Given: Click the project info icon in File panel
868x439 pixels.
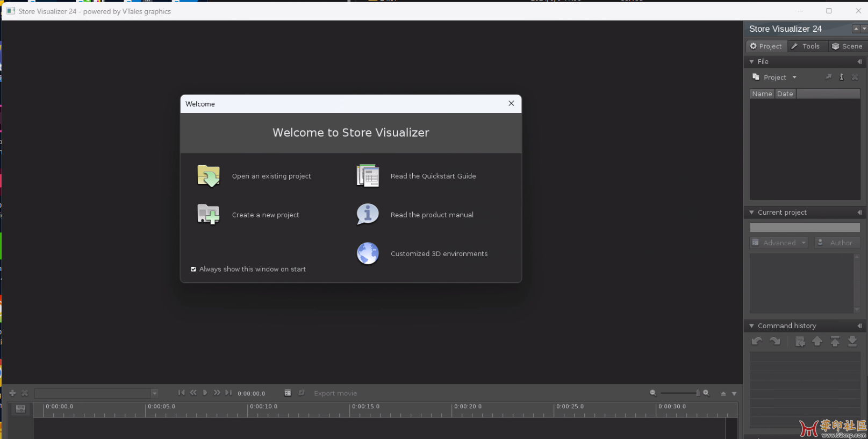Looking at the screenshot, I should pyautogui.click(x=842, y=77).
